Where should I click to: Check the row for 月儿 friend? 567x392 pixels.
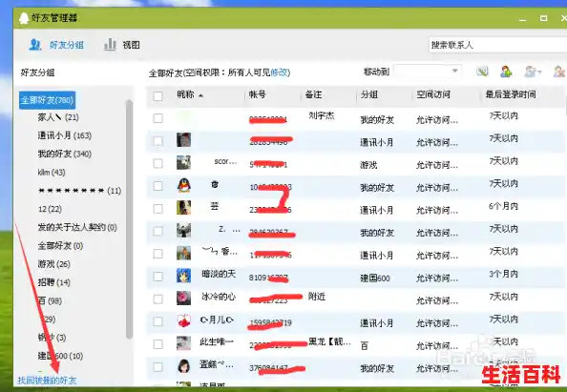point(158,321)
